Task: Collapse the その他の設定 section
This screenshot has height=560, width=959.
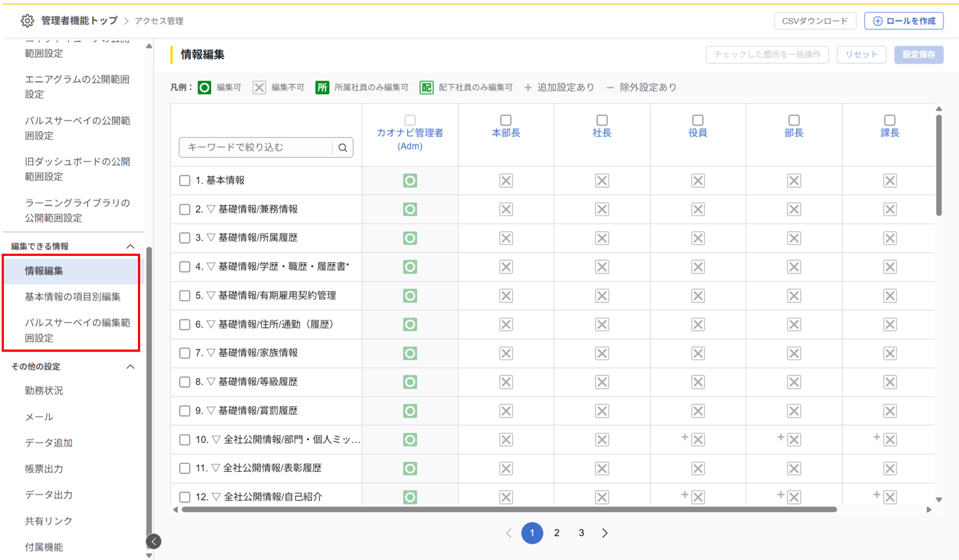Action: pos(130,367)
